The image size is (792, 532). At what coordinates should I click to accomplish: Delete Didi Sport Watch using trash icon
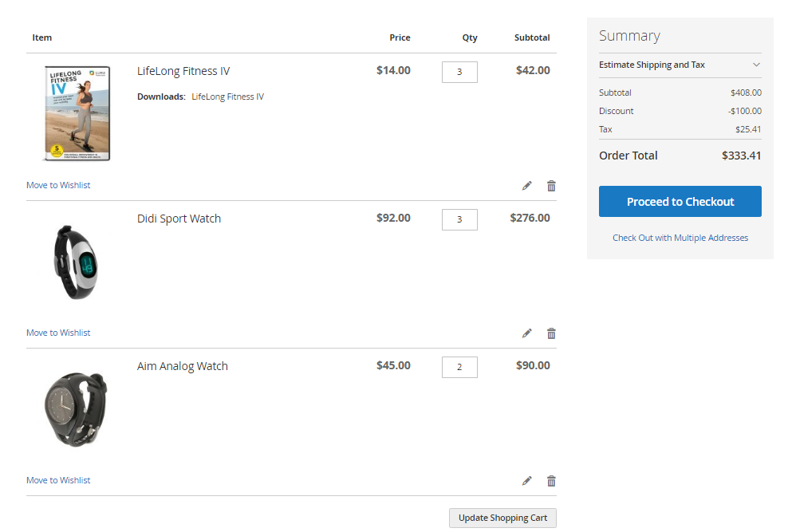[x=551, y=333]
